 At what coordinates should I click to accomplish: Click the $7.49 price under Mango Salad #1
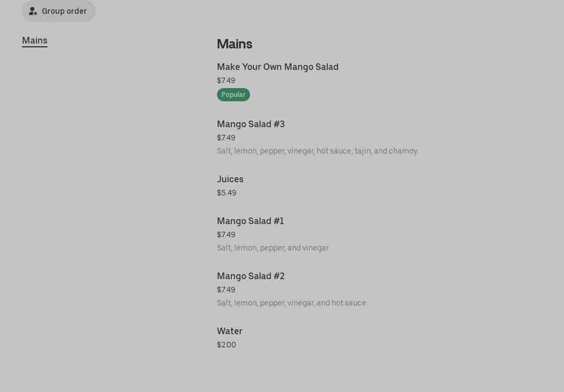226,235
